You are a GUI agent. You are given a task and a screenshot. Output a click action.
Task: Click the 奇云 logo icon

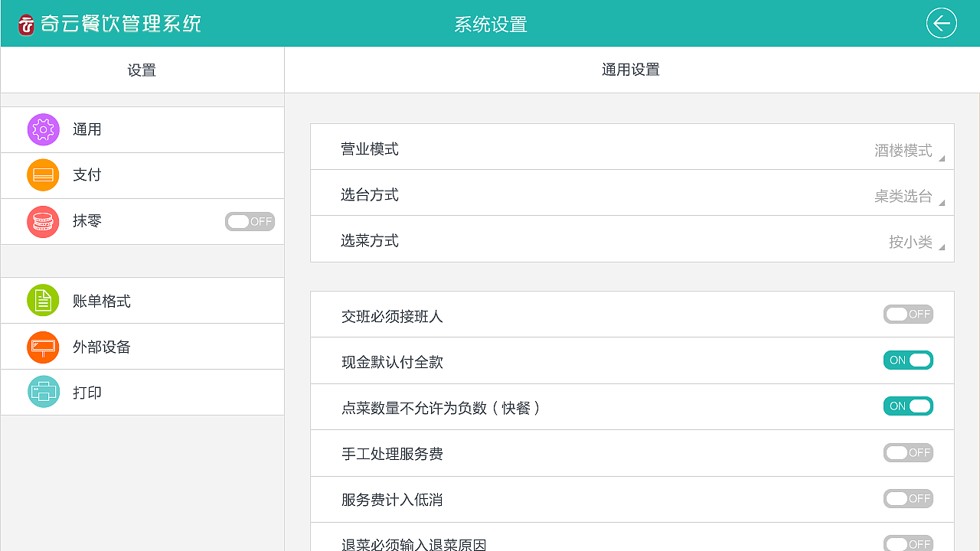click(27, 24)
